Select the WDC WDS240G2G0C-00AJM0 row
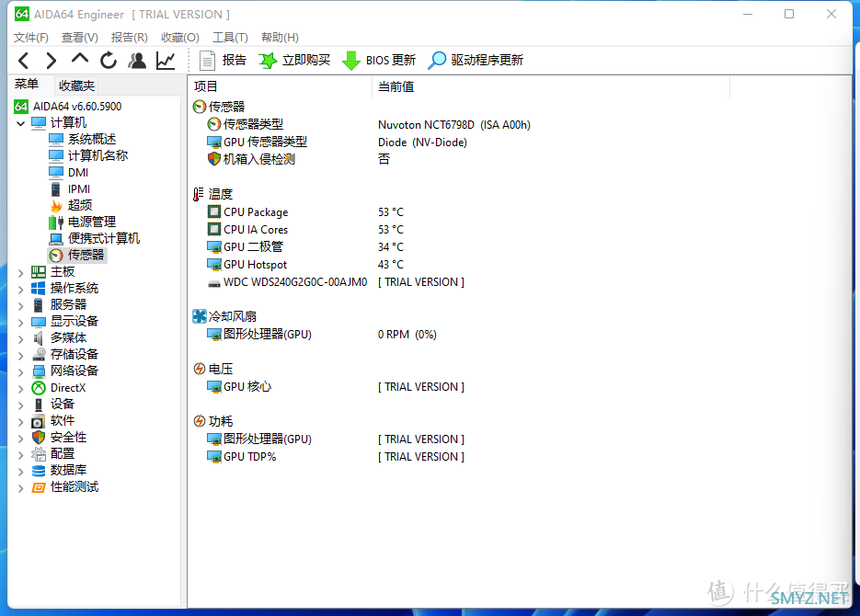Screen dimensions: 860x616 coord(295,282)
